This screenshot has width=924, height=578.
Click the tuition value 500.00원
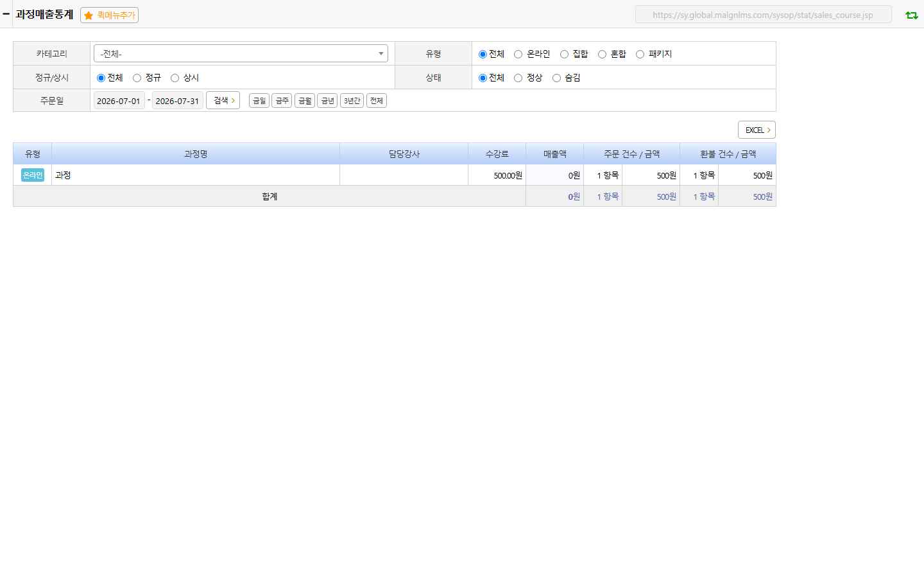click(x=508, y=175)
